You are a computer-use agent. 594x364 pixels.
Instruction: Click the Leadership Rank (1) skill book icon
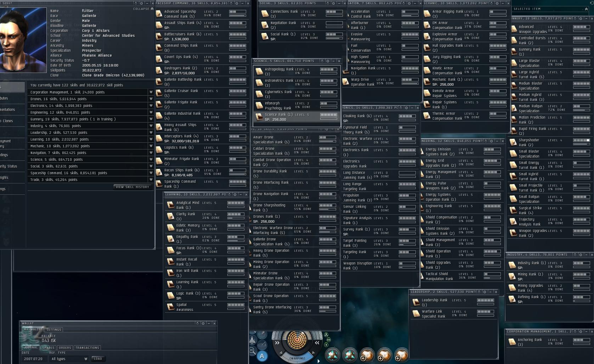(x=416, y=302)
